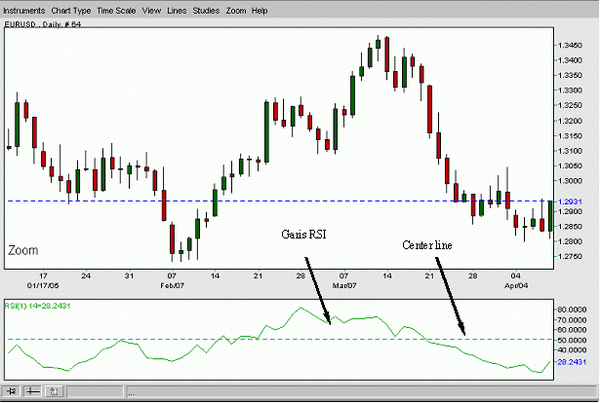
Task: Click the Zoom label on the chart
Action: (23, 249)
